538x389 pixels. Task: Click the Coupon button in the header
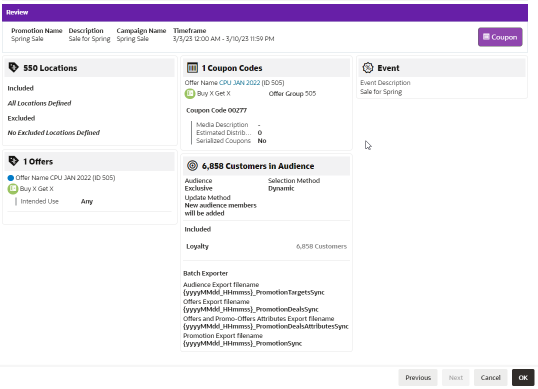[x=500, y=37]
